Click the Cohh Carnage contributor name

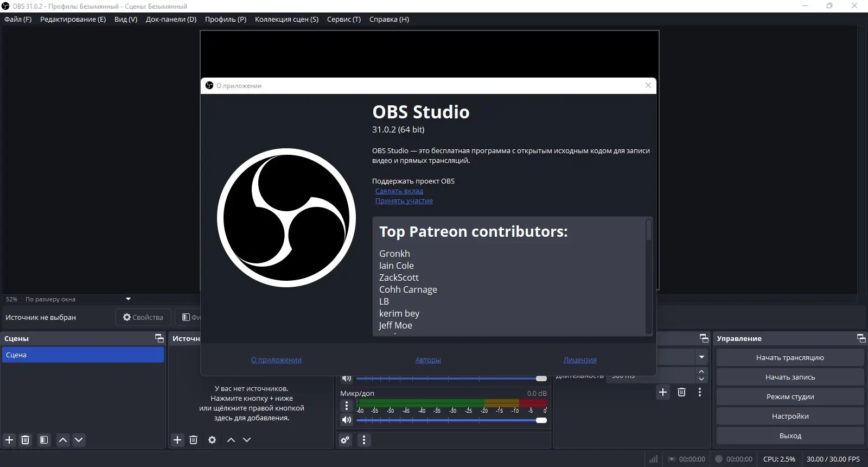tap(408, 289)
